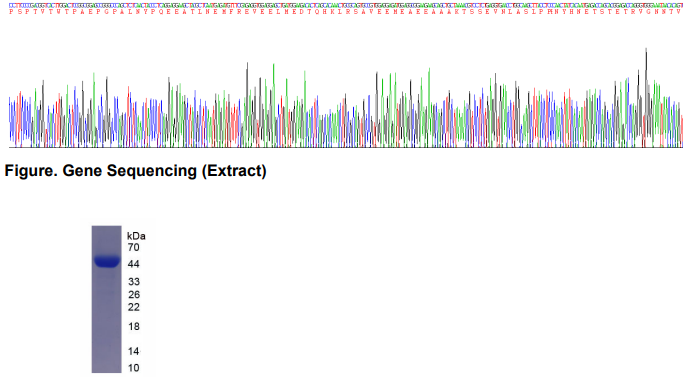This screenshot has height=377, width=683.
Task: Click the kDa unit label
Action: pos(136,236)
